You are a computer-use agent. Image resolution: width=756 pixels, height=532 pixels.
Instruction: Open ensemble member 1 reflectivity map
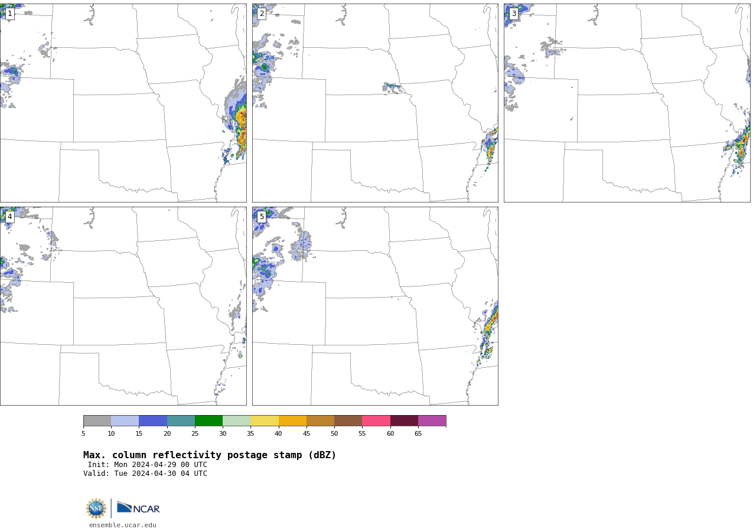point(123,103)
